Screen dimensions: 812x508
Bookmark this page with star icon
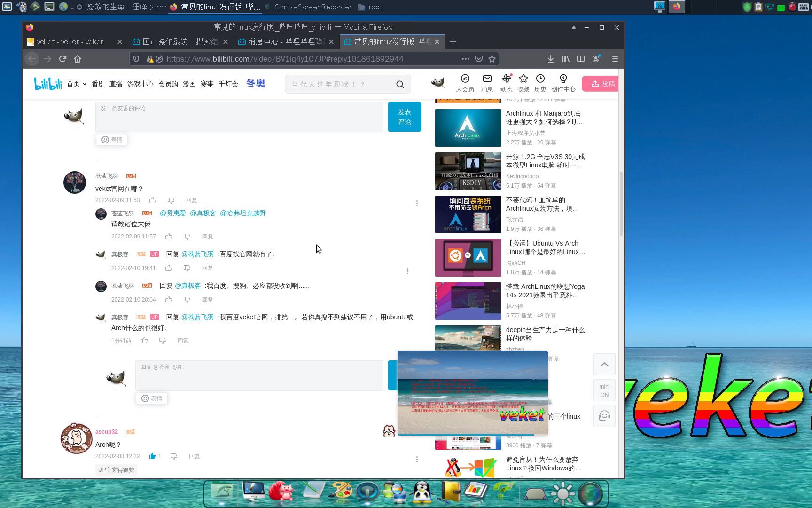(492, 59)
